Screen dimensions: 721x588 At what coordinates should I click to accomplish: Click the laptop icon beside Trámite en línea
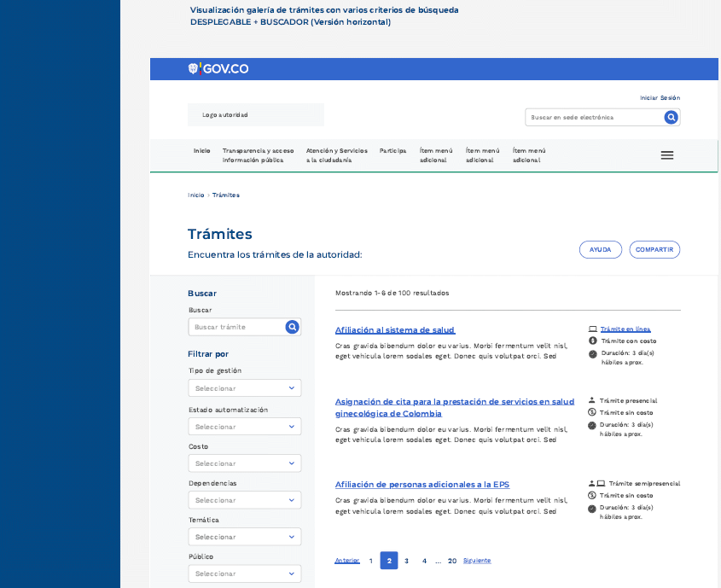(x=592, y=329)
